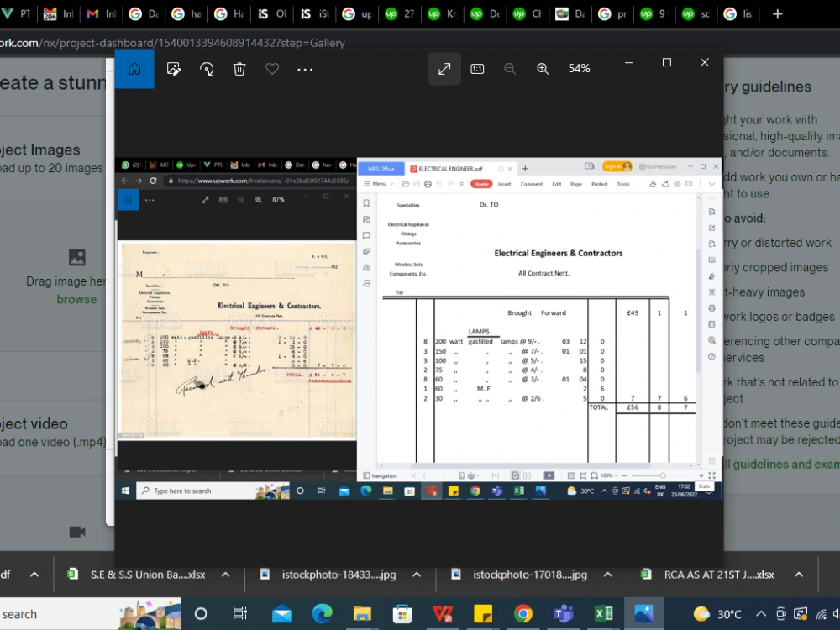
Task: Click the browse link on Upwork page
Action: [x=76, y=299]
